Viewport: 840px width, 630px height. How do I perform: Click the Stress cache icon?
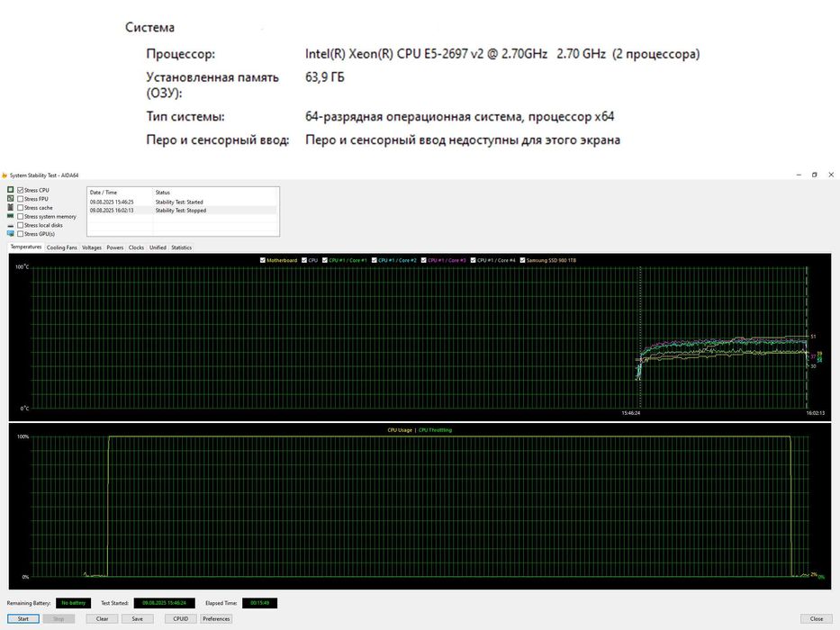(x=10, y=207)
